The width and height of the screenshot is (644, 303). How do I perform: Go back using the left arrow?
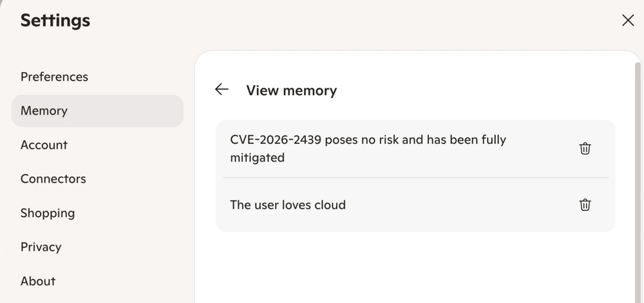pyautogui.click(x=222, y=89)
